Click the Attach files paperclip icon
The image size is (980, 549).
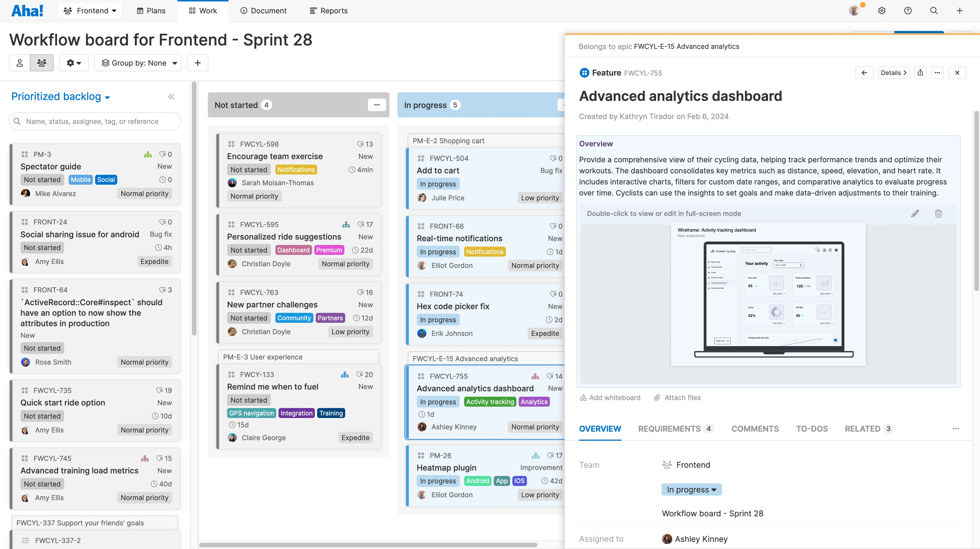[657, 398]
